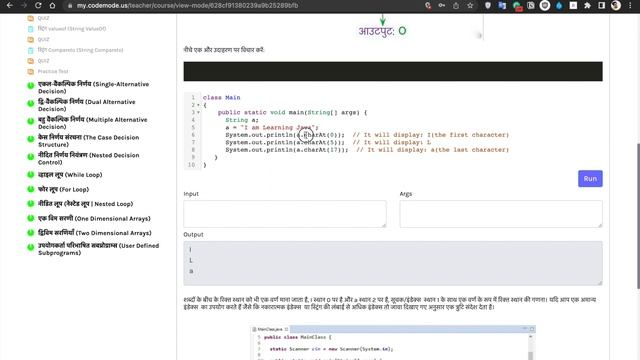Click green circle beside The Case Decision Structure

(x=31, y=139)
